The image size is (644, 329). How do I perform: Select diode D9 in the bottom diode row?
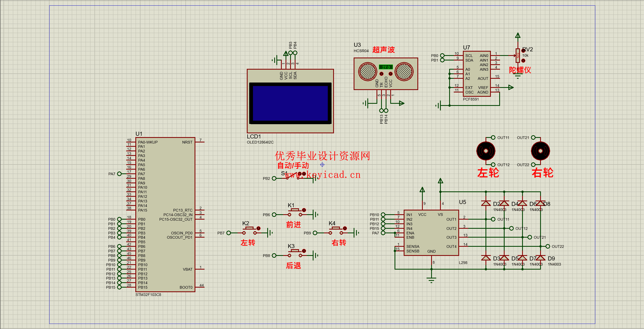point(540,258)
